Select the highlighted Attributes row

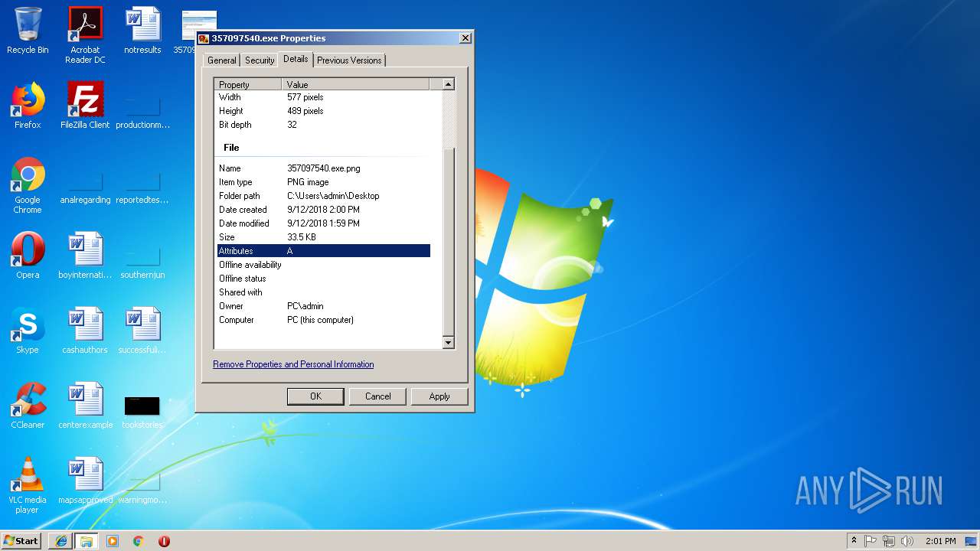pyautogui.click(x=322, y=251)
